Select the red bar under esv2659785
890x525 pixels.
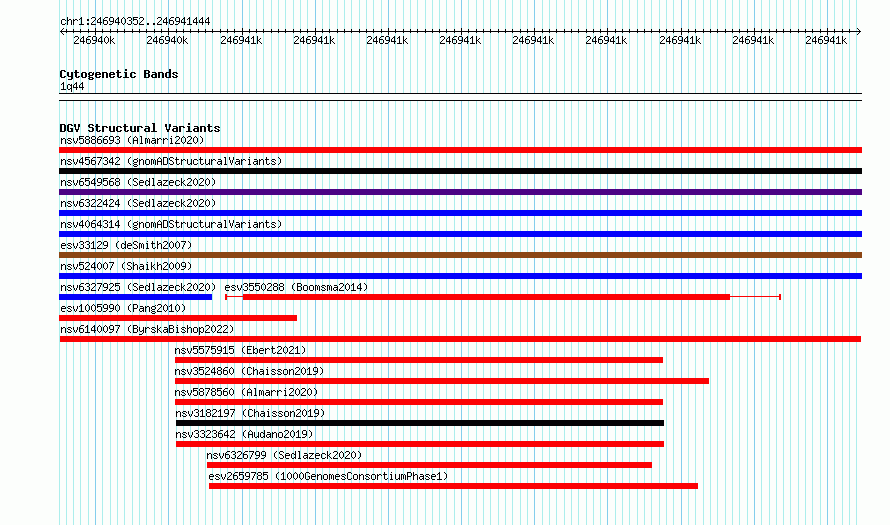coord(454,486)
